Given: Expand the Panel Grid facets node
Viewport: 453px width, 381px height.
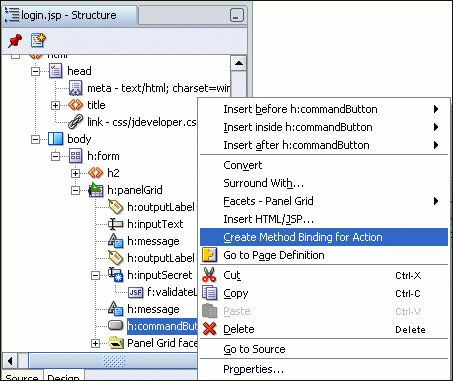Looking at the screenshot, I should coord(96,343).
